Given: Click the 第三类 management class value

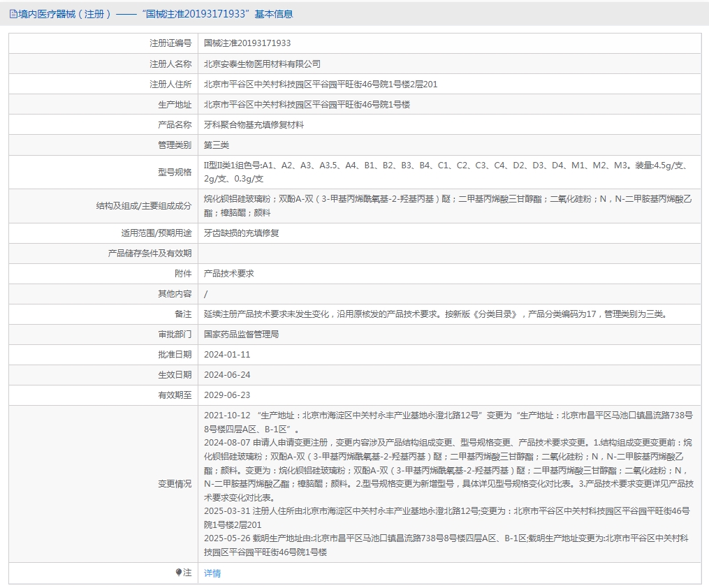Looking at the screenshot, I should click(x=216, y=145).
